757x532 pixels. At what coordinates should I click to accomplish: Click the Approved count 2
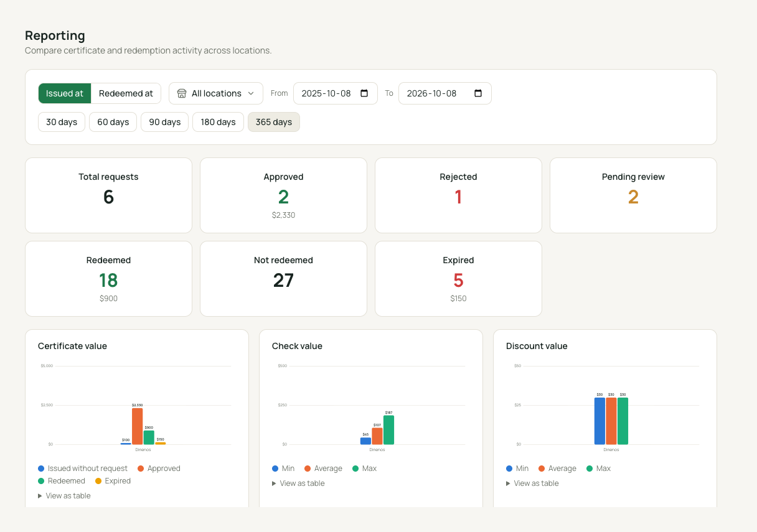(x=283, y=197)
